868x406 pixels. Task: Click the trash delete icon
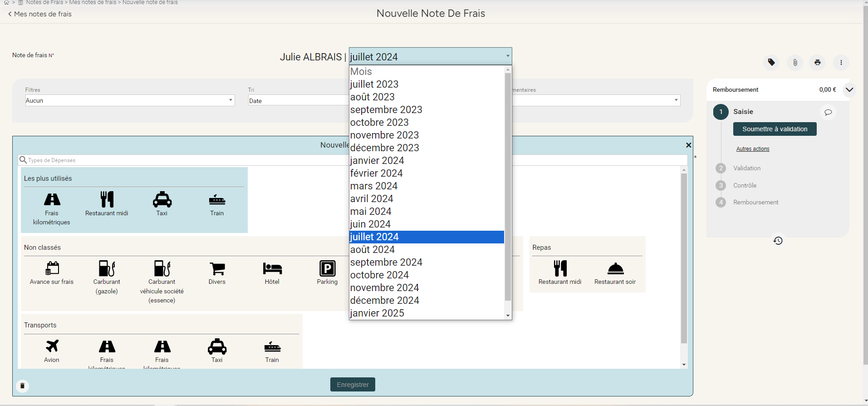22,386
